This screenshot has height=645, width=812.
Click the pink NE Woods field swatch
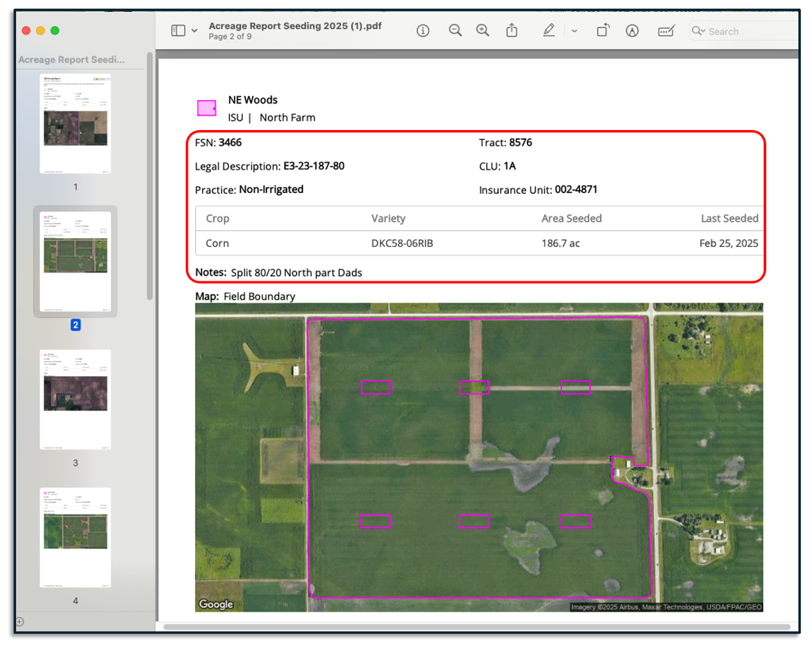click(207, 108)
